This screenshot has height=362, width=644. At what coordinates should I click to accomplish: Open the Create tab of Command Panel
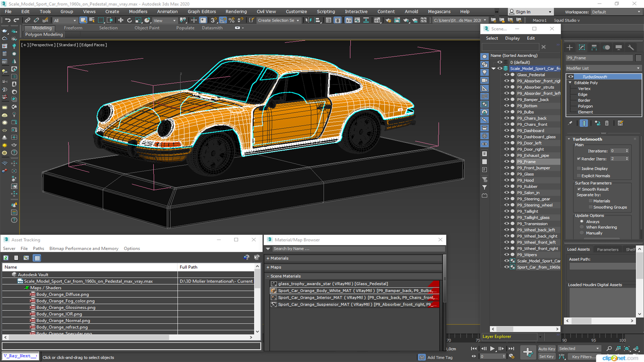click(570, 47)
